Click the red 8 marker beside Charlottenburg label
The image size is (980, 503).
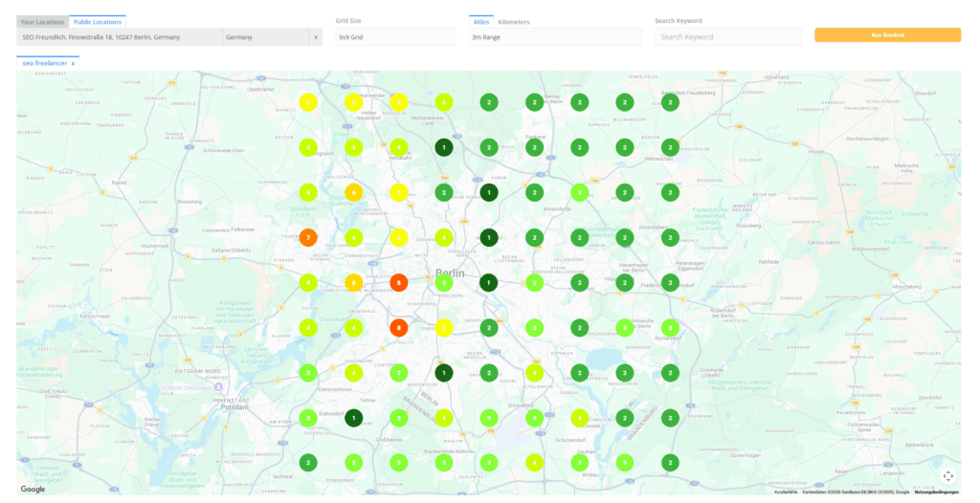399,282
